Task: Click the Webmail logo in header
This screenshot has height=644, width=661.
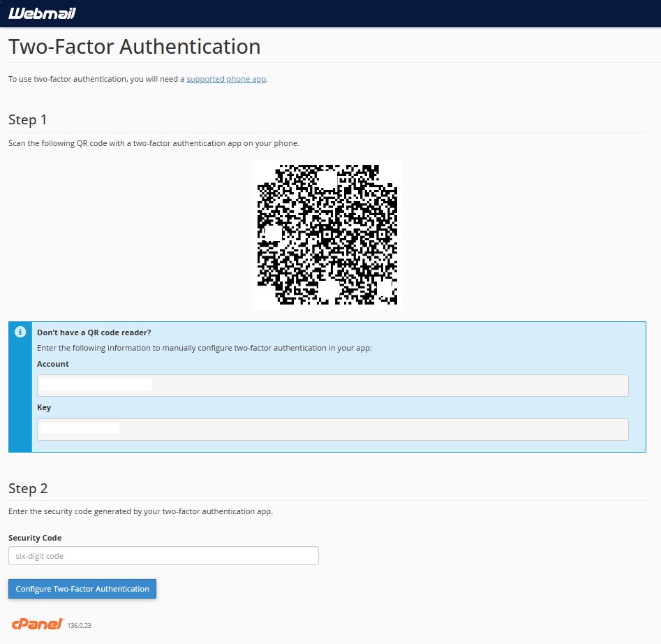Action: 42,13
